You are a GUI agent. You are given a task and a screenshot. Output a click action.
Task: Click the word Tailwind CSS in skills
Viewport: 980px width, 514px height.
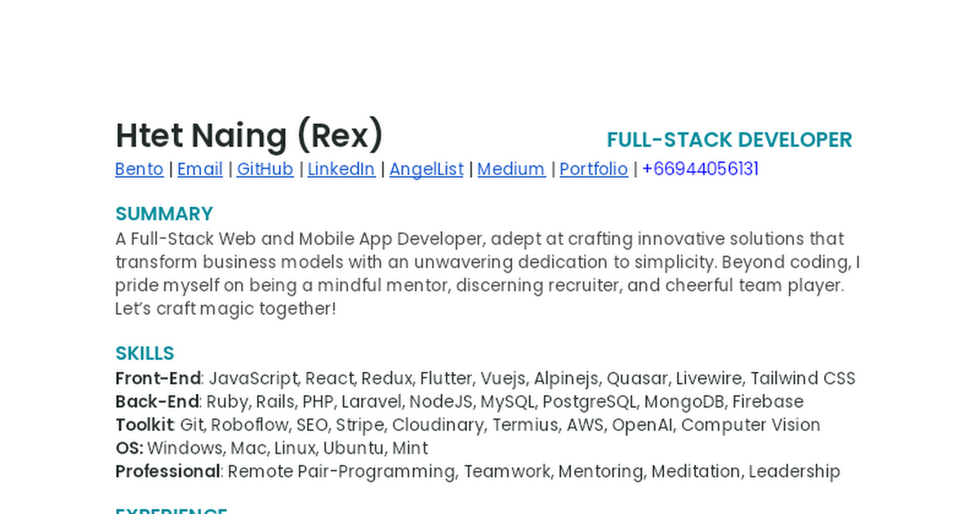803,379
